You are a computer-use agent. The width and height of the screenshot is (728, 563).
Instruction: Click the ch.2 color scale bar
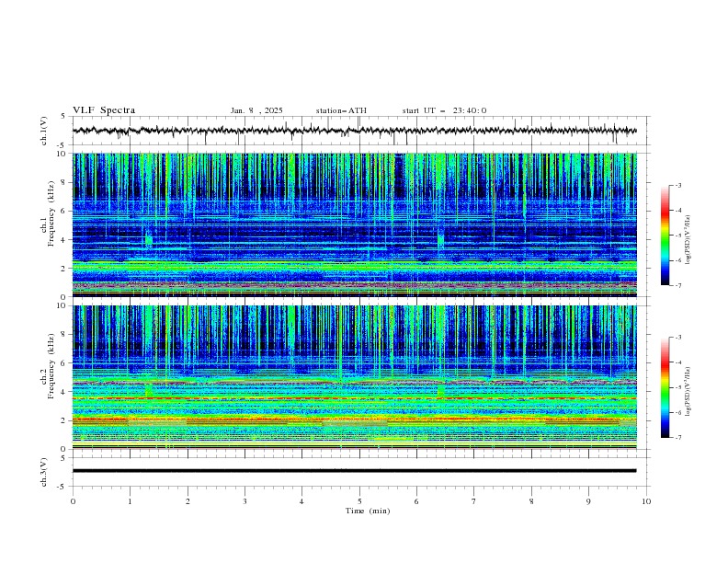pos(665,387)
